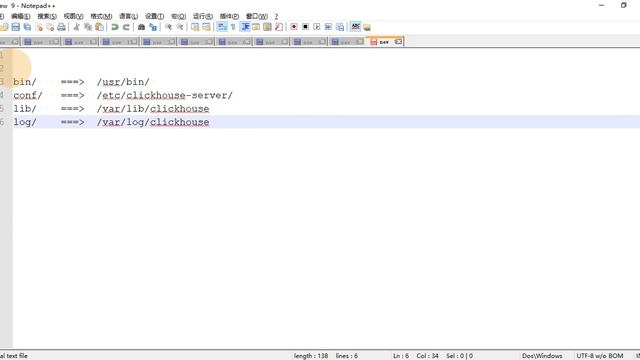This screenshot has height=360, width=640.
Task: Print the document from toolbar
Action: click(x=61, y=27)
